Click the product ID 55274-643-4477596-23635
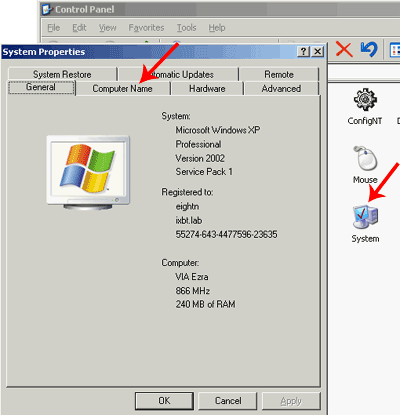 (x=226, y=234)
